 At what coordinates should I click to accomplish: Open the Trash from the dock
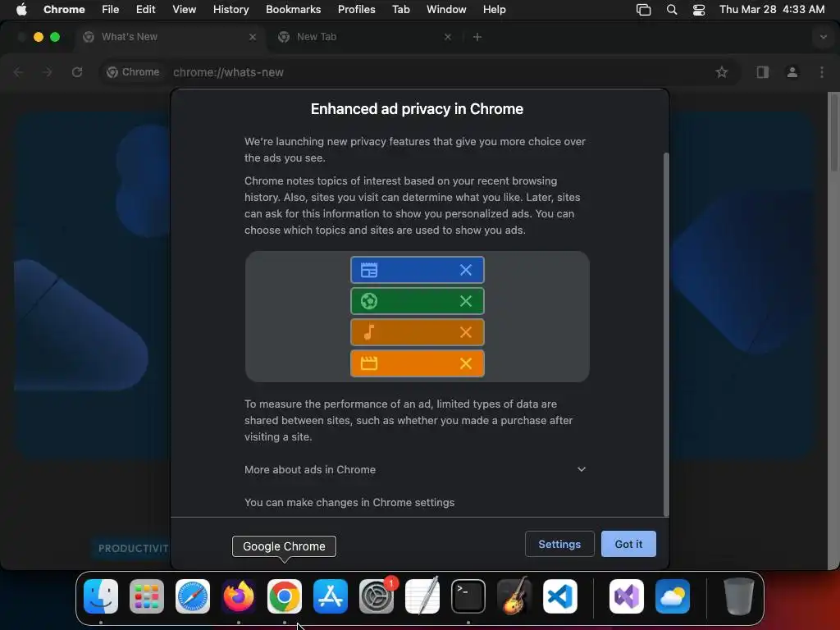[x=739, y=596]
